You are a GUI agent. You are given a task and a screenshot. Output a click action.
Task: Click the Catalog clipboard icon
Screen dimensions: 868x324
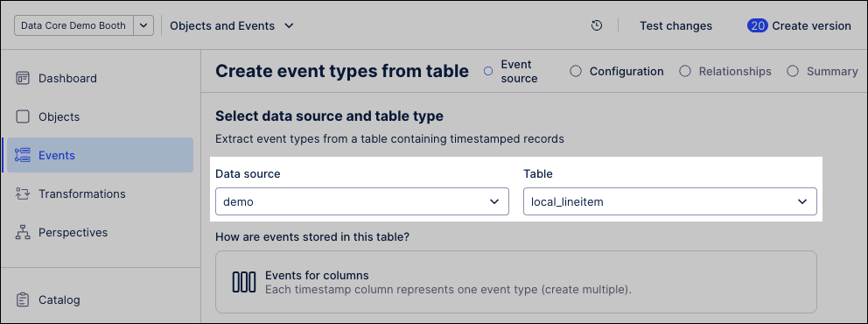[x=23, y=299]
